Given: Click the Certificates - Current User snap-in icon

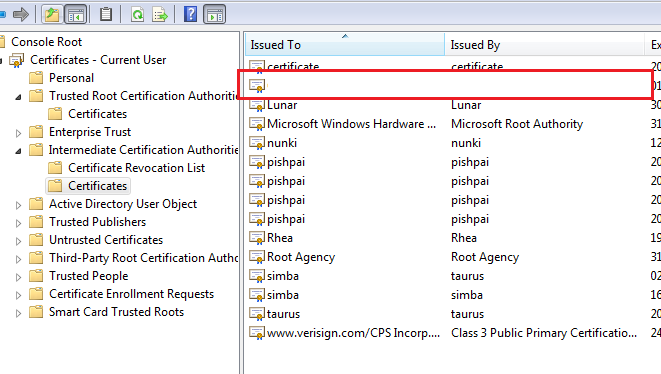Looking at the screenshot, I should pyautogui.click(x=16, y=60).
